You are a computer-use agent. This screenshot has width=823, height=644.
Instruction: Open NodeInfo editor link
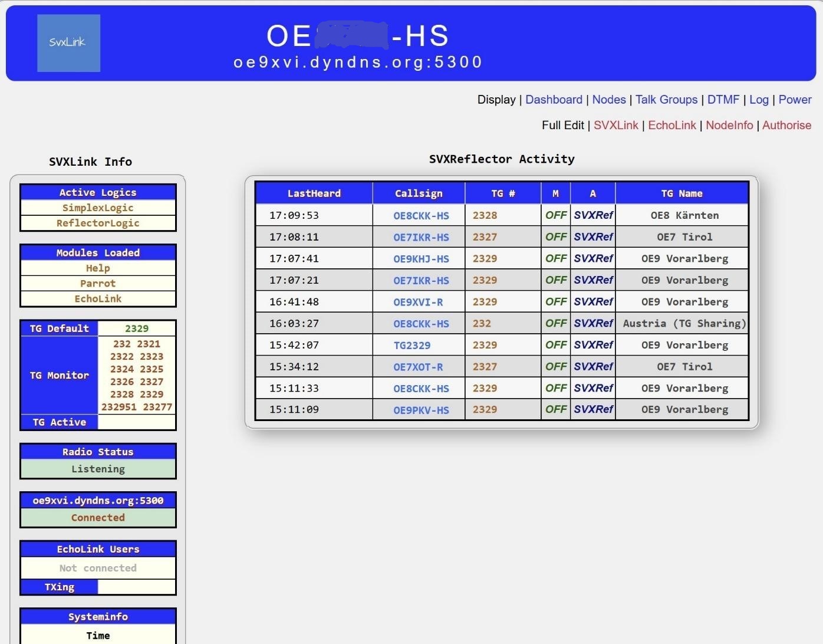coord(729,125)
